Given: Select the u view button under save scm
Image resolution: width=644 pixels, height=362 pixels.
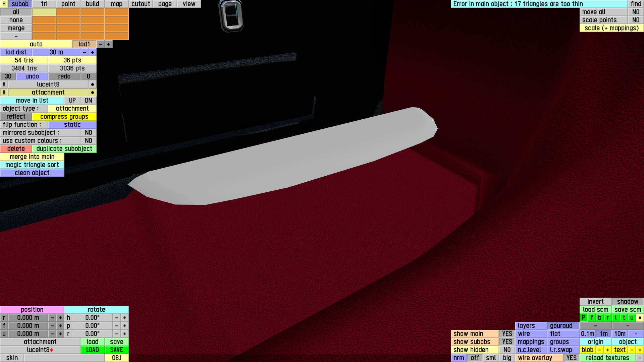Looking at the screenshot, I should (x=632, y=318).
